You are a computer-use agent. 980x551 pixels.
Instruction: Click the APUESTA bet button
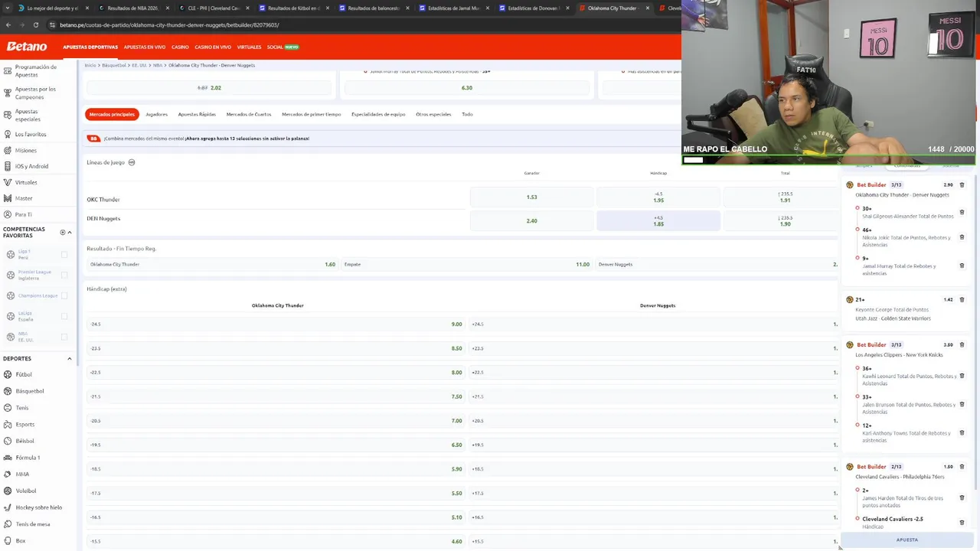907,540
